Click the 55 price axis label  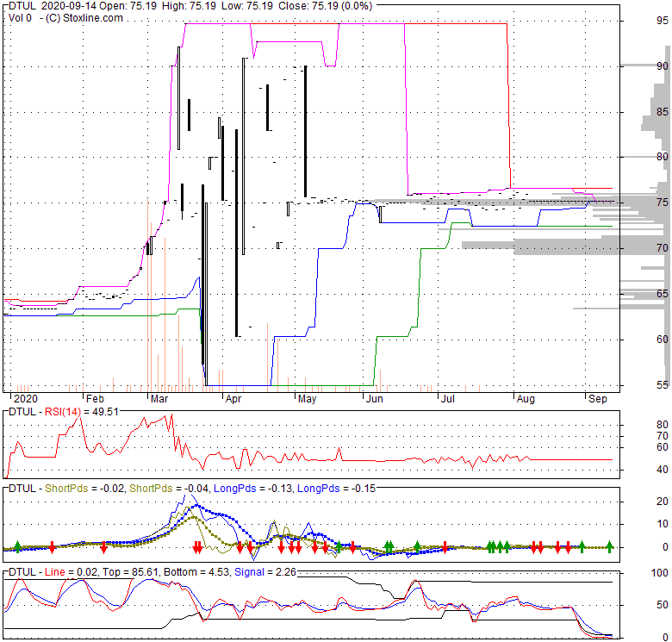(x=663, y=385)
